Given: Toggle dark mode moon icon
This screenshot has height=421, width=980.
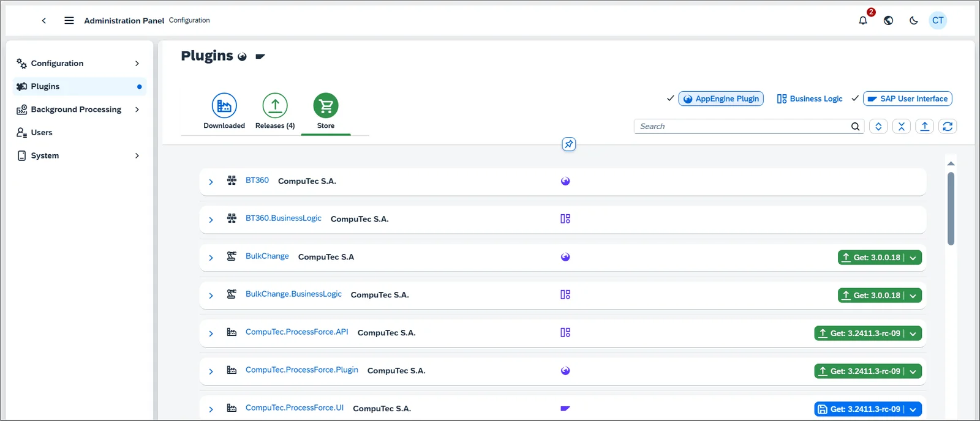Looking at the screenshot, I should pyautogui.click(x=913, y=20).
